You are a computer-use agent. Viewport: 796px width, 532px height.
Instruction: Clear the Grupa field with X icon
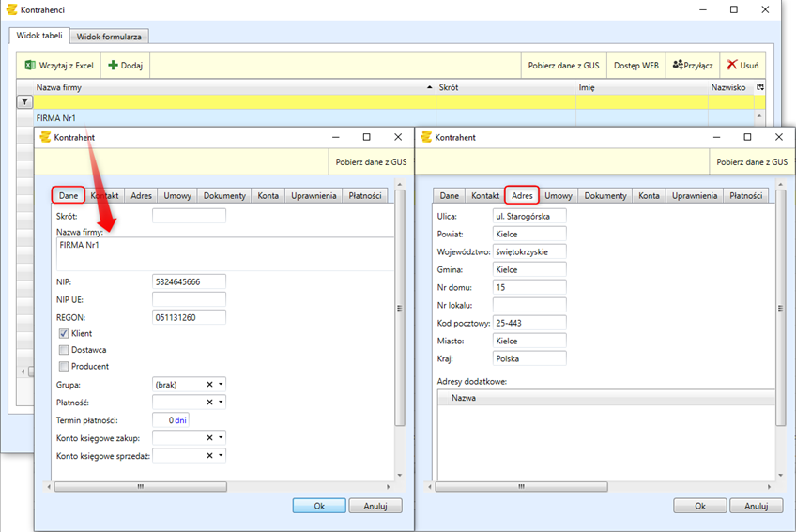pyautogui.click(x=209, y=385)
